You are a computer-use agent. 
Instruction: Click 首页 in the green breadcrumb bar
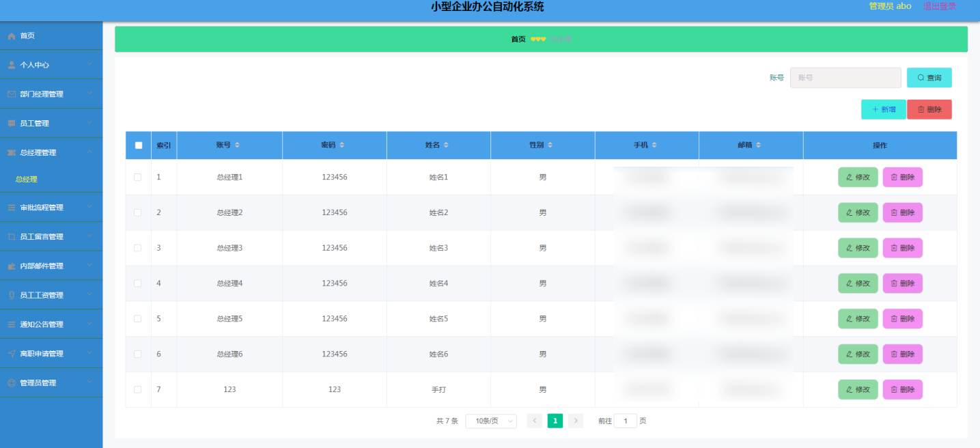pyautogui.click(x=518, y=40)
